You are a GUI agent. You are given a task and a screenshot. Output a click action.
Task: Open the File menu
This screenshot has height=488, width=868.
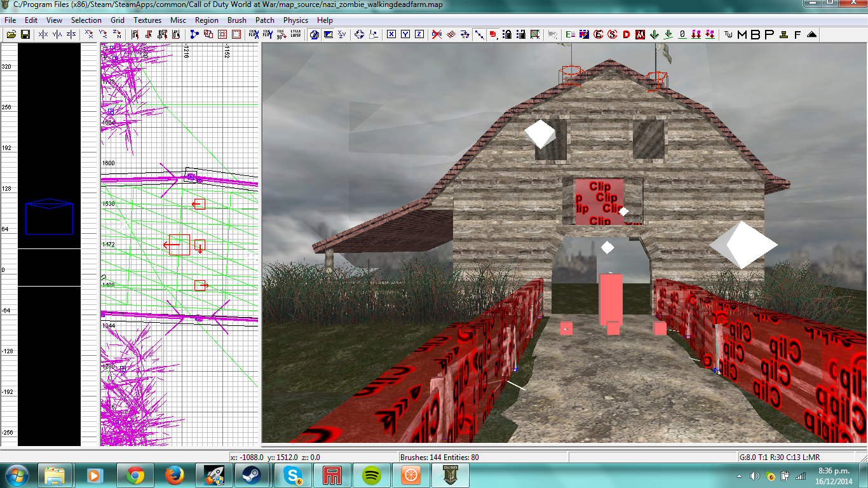point(11,20)
